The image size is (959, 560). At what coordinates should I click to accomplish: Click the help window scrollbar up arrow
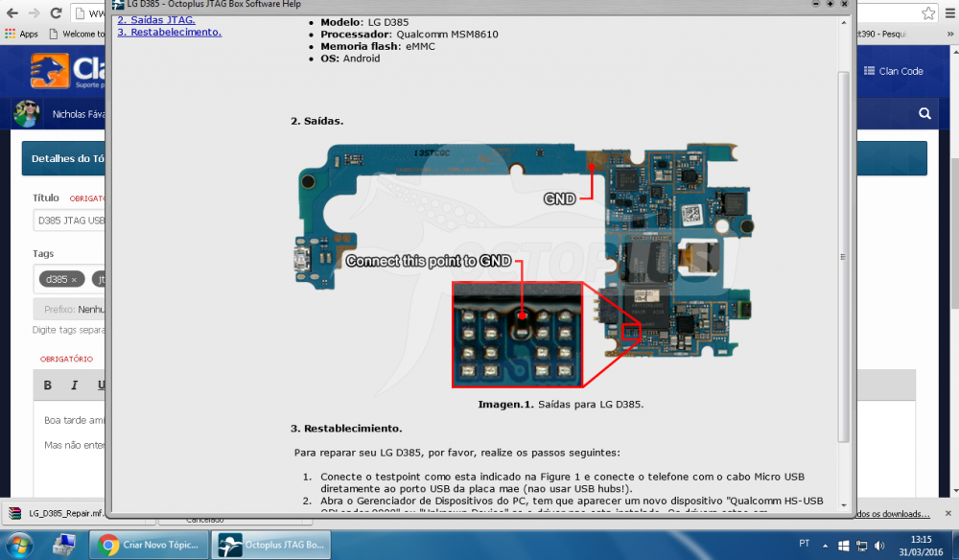[x=844, y=23]
